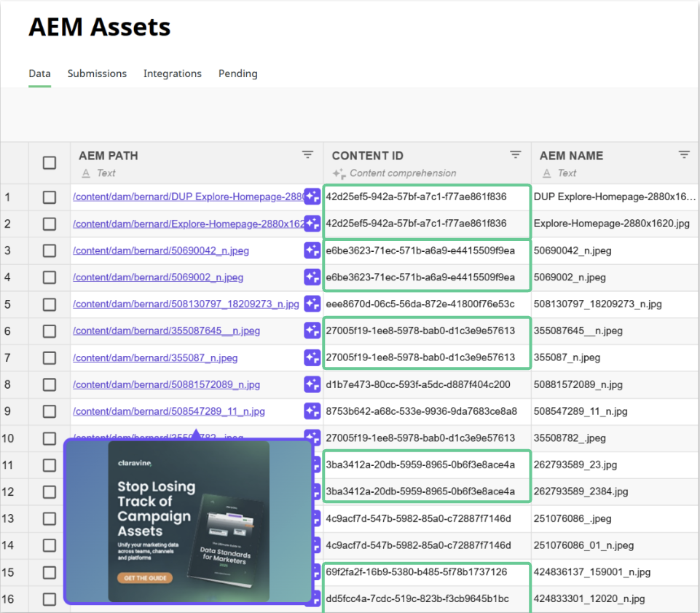Open the 50690042_n.jpeg AEM path link
The height and width of the screenshot is (613, 700).
(161, 250)
